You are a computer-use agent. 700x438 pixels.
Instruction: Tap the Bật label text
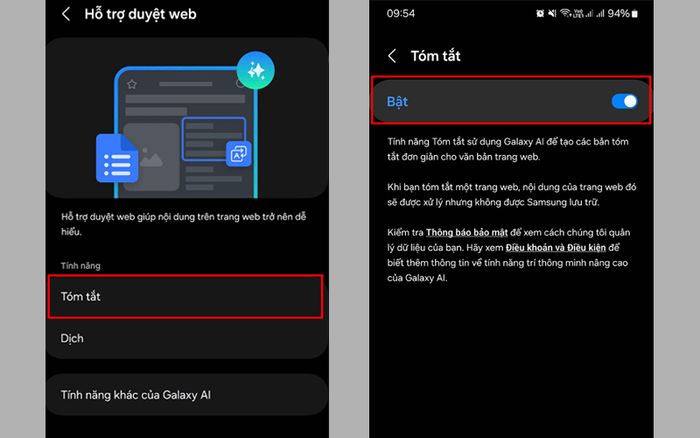[x=397, y=101]
